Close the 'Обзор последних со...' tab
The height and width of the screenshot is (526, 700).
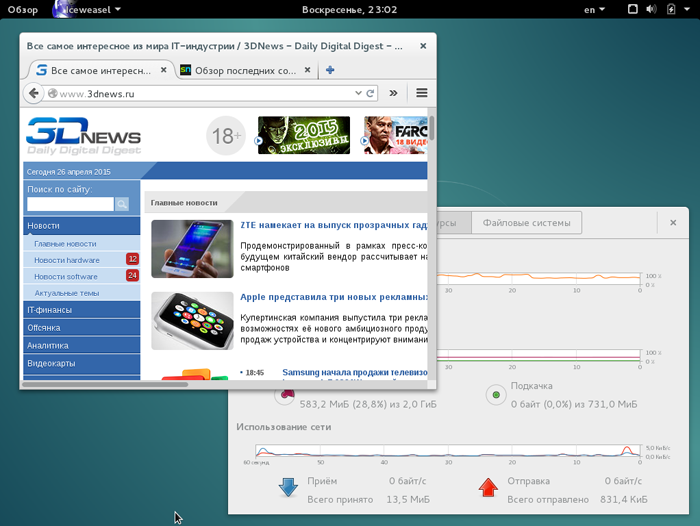tap(308, 70)
